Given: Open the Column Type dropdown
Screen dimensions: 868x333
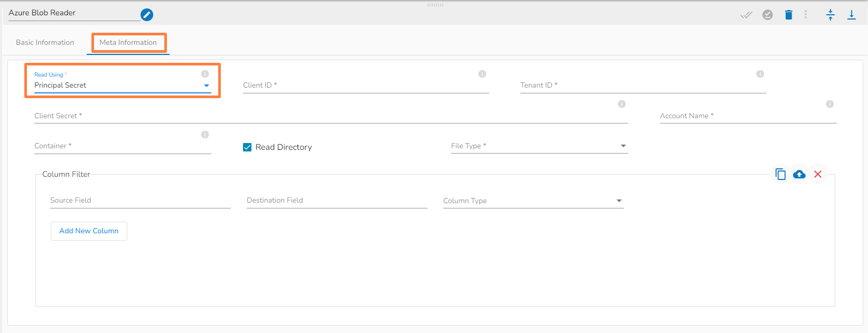Looking at the screenshot, I should [x=619, y=201].
